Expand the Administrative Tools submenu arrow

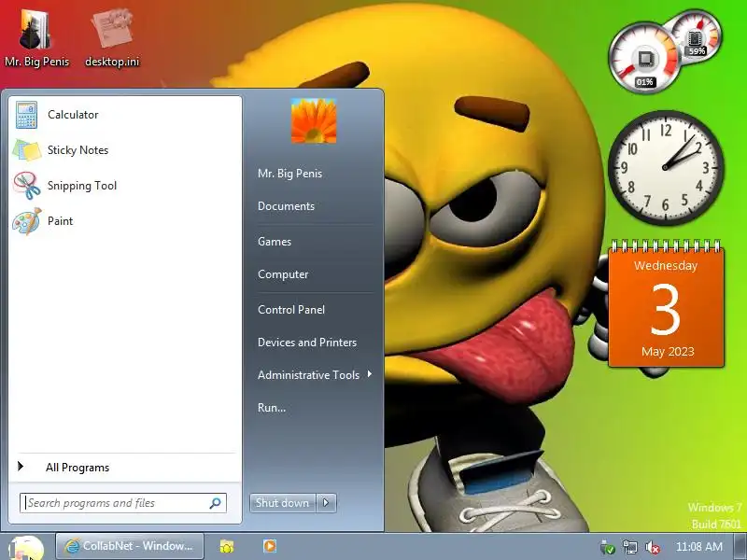click(x=369, y=375)
